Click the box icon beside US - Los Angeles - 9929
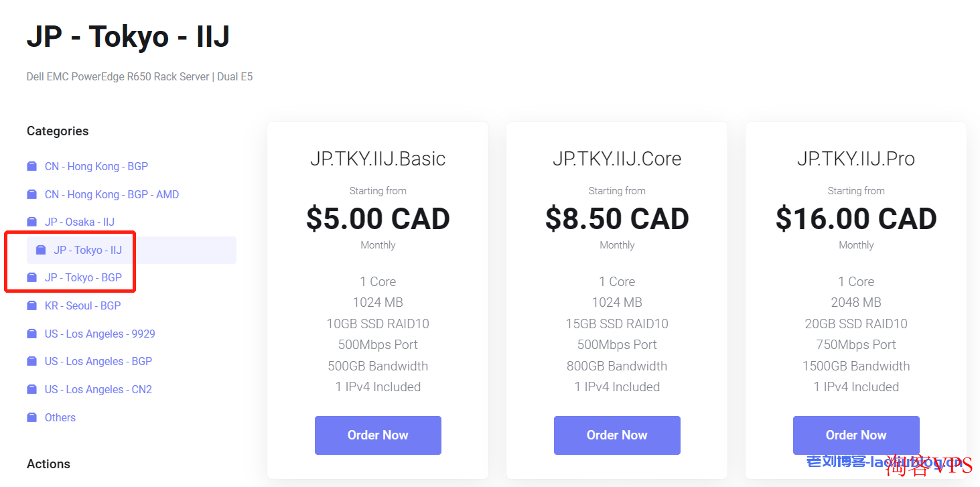The width and height of the screenshot is (980, 487). [x=31, y=334]
